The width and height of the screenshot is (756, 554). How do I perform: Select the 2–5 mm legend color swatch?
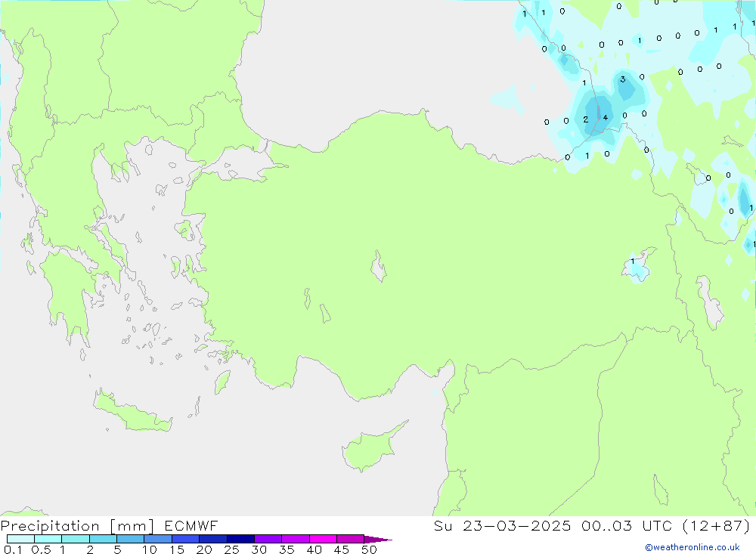103,539
